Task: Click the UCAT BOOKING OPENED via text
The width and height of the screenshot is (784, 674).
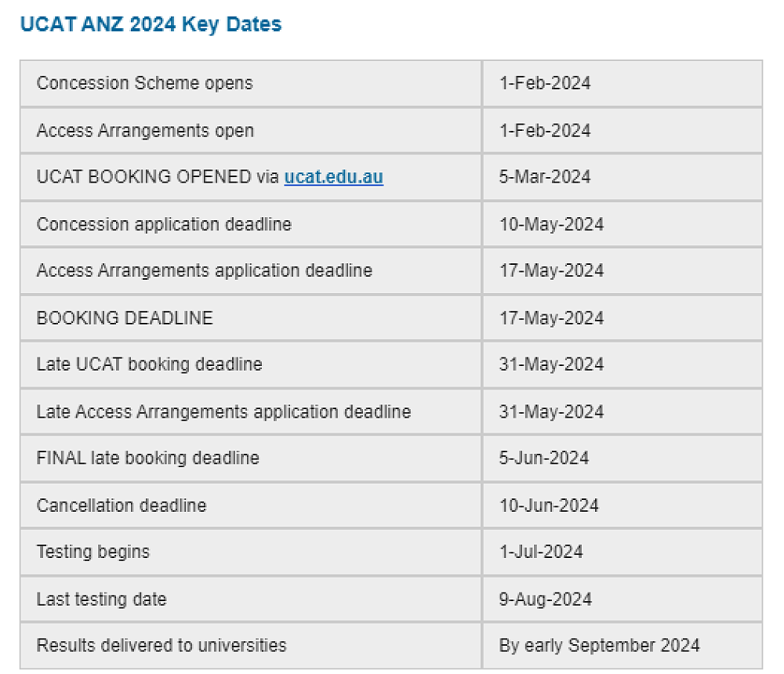Action: click(x=157, y=177)
